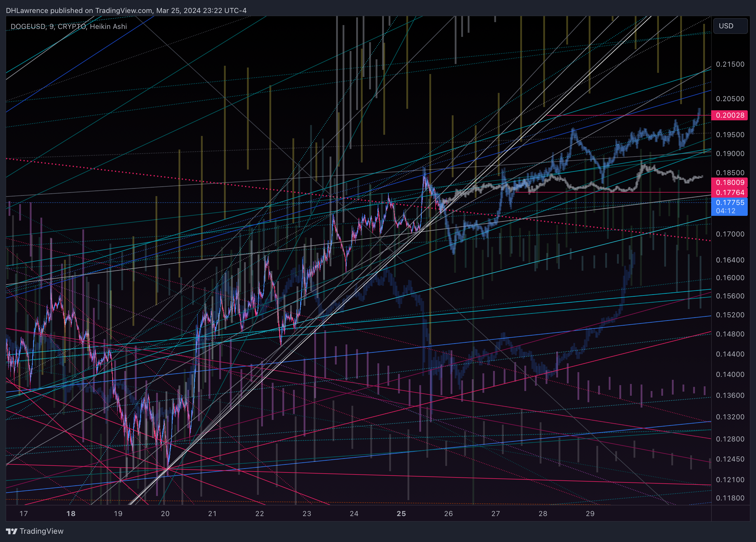Click date 19 on time axis
This screenshot has width=756, height=542.
coord(118,513)
